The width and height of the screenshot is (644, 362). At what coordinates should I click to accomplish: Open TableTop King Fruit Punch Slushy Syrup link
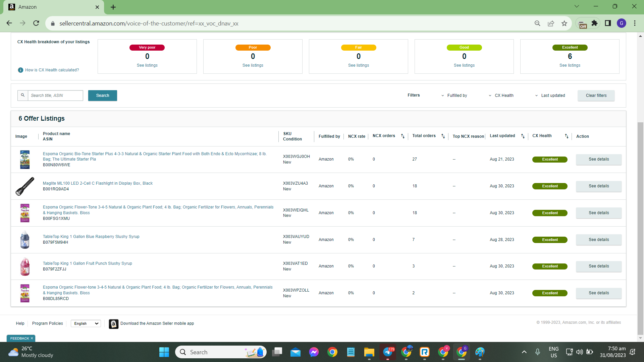click(x=87, y=263)
